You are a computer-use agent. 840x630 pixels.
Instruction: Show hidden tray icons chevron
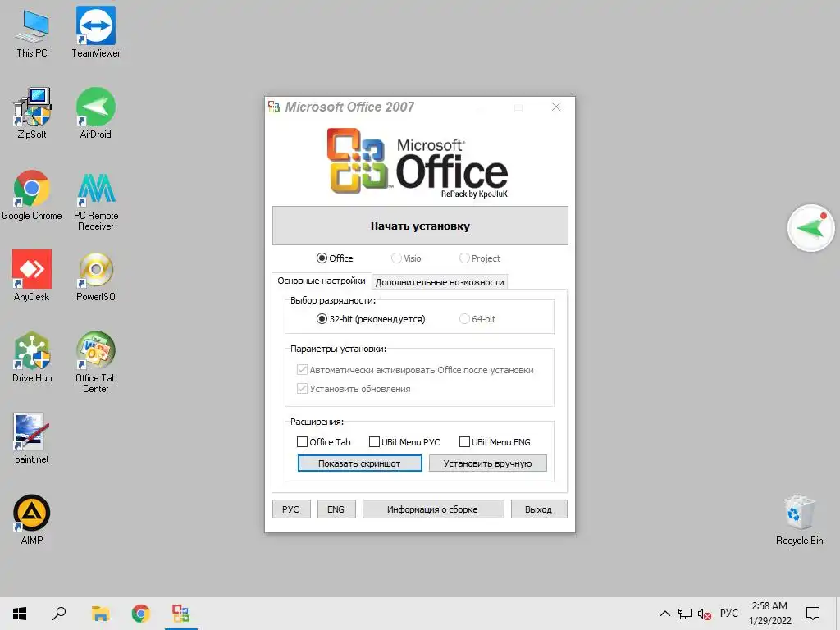tap(664, 614)
